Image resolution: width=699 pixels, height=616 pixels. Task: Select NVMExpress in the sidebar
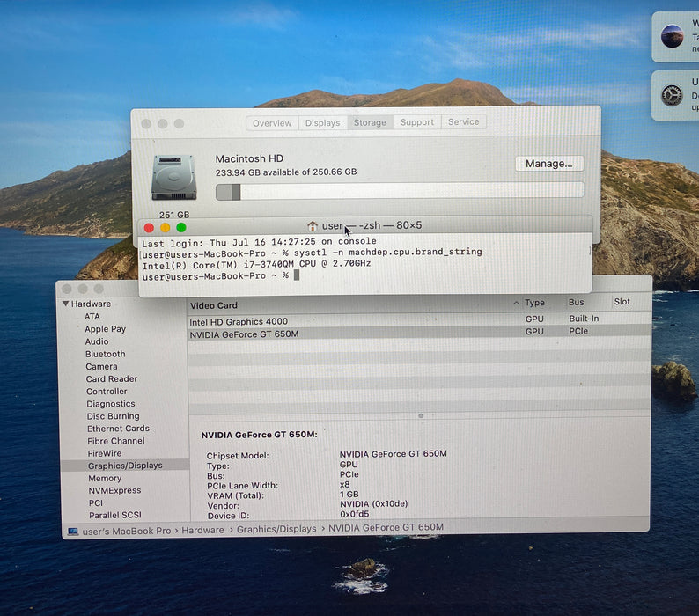click(x=114, y=490)
